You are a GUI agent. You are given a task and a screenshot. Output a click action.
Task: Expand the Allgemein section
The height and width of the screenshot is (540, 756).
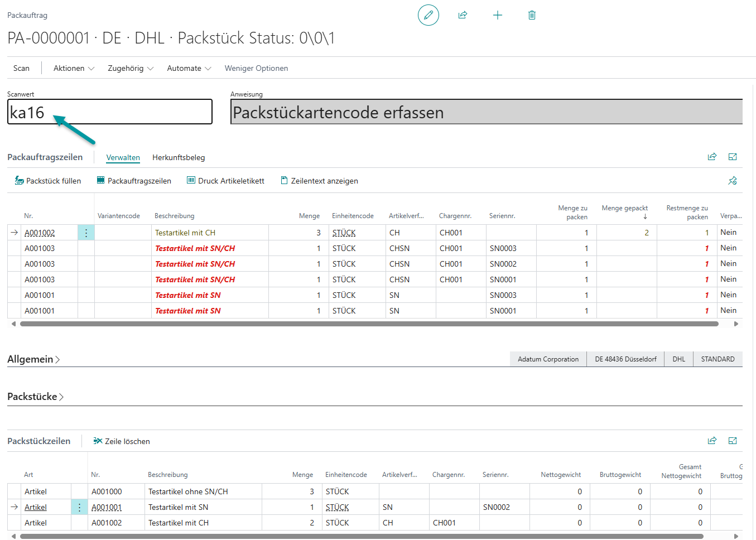click(33, 359)
